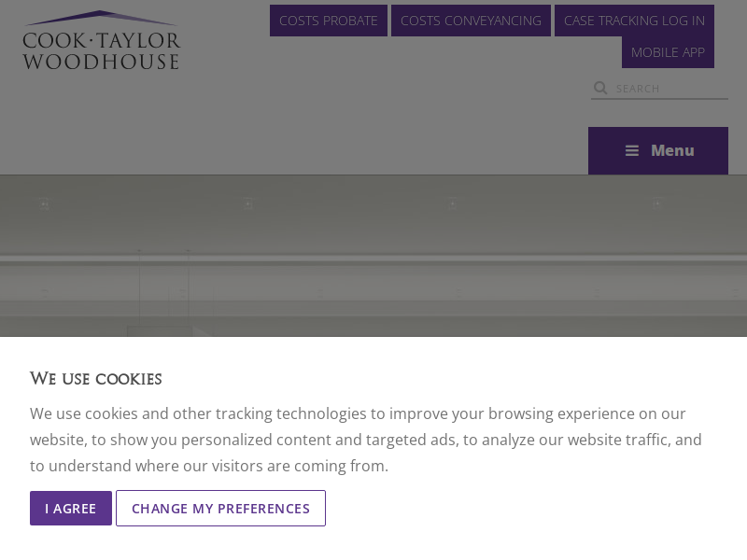The height and width of the screenshot is (560, 747).
Task: Accept cookies with I Agree
Action: click(x=71, y=508)
